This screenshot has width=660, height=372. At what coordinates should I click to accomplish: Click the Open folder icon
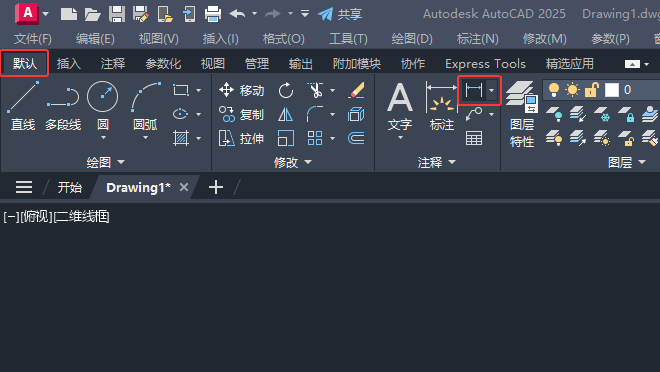coord(92,14)
